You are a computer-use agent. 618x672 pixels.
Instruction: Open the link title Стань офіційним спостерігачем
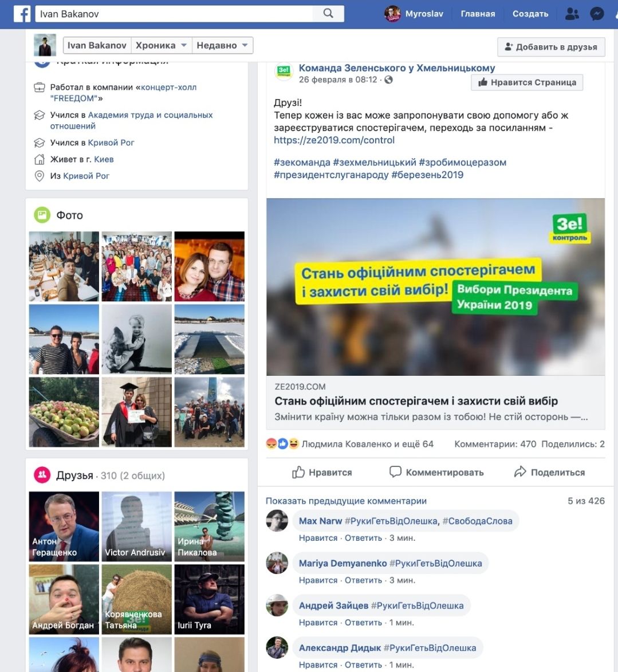pos(416,401)
